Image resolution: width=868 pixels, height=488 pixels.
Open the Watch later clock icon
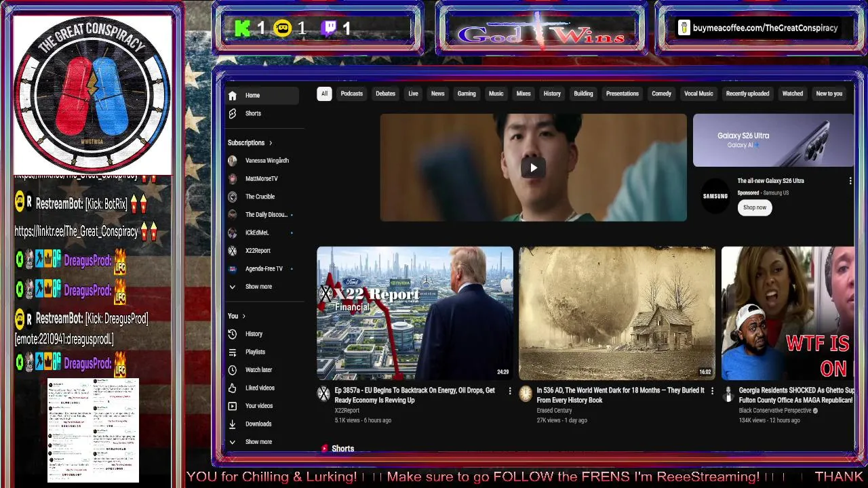point(233,370)
